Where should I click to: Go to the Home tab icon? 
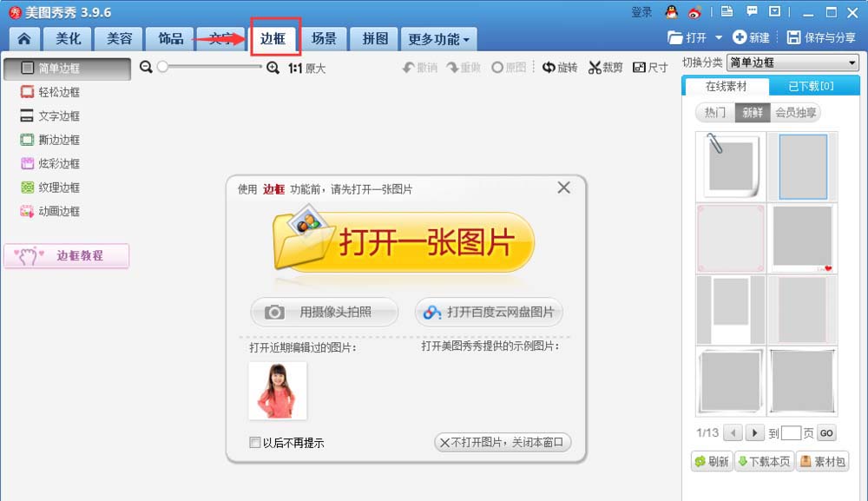24,39
